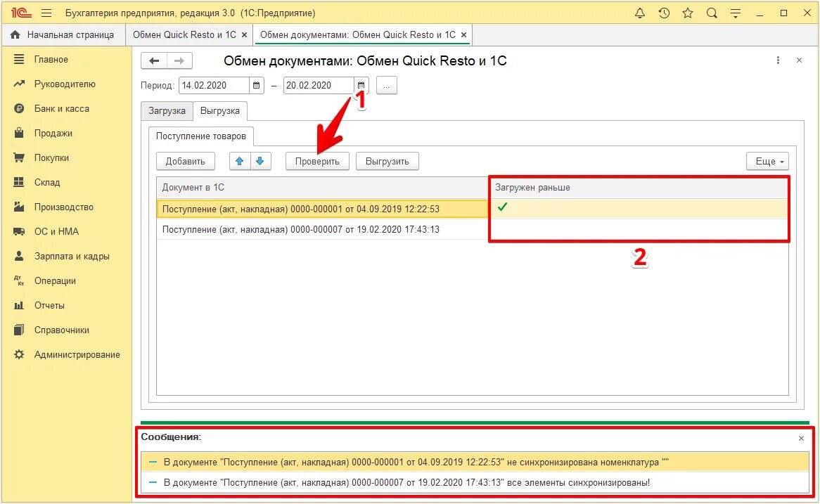Open calendar for the end date
The width and height of the screenshot is (820, 504).
click(x=361, y=86)
